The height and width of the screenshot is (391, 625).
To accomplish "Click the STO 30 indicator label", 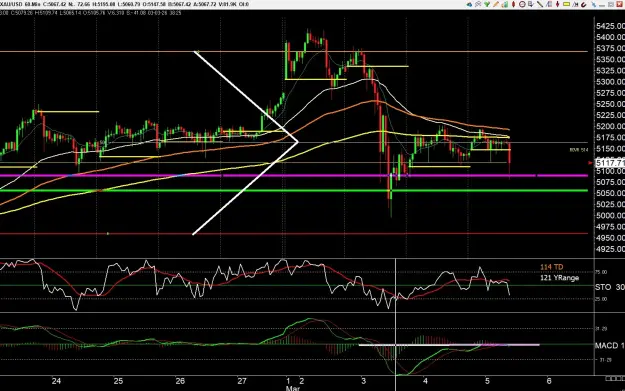I will [610, 287].
